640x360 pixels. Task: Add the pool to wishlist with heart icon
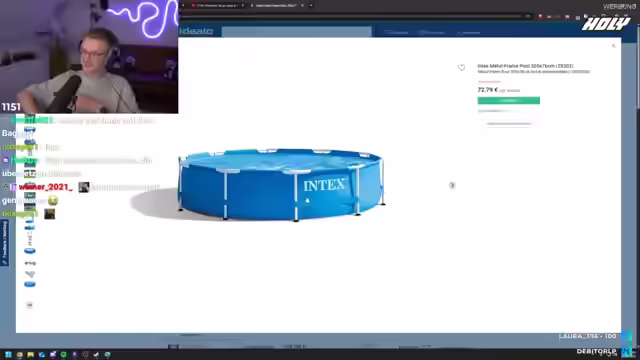(x=461, y=68)
